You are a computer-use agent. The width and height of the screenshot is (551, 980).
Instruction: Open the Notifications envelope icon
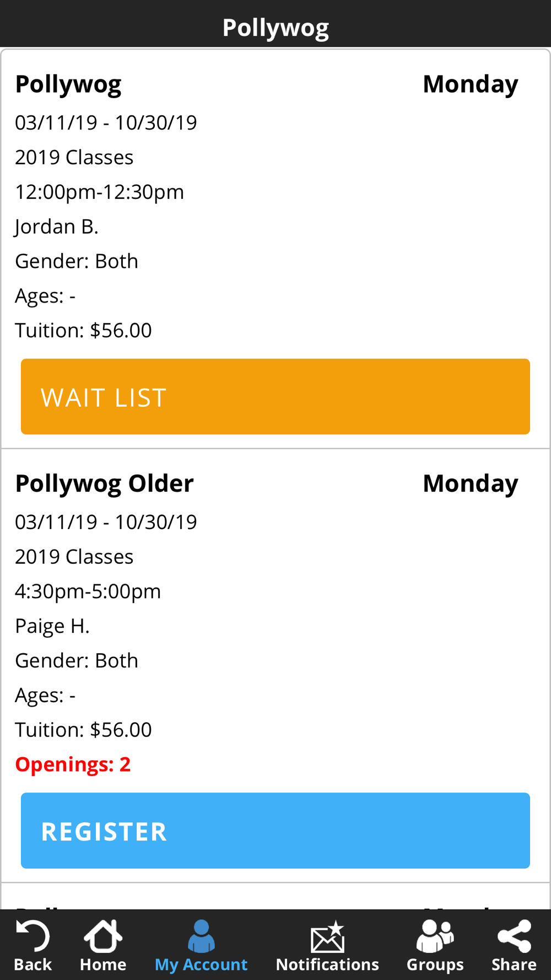tap(327, 936)
